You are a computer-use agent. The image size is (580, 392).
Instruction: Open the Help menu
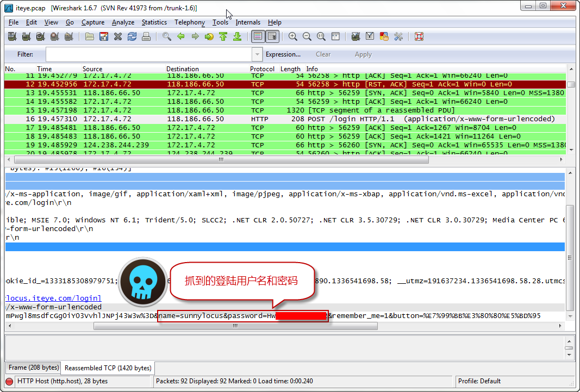275,22
